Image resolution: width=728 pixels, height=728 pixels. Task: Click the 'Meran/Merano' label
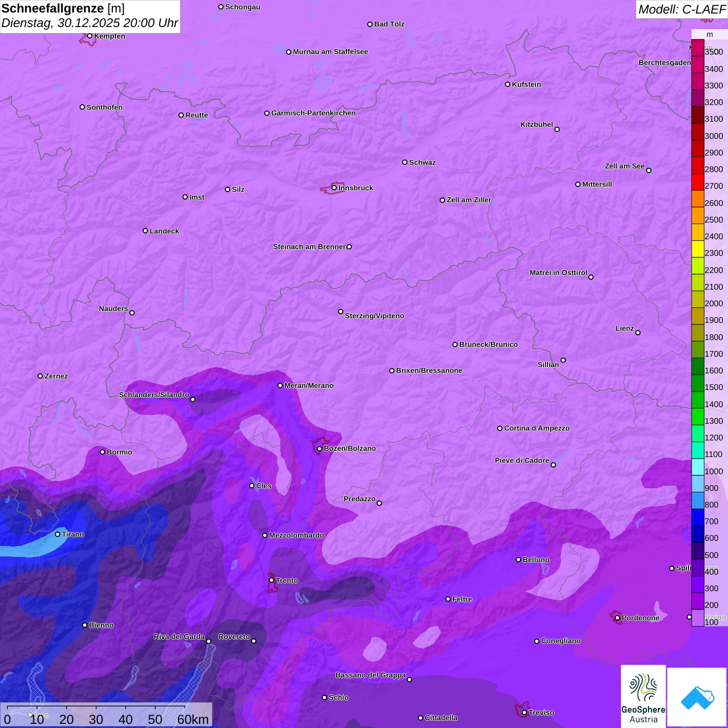309,385
